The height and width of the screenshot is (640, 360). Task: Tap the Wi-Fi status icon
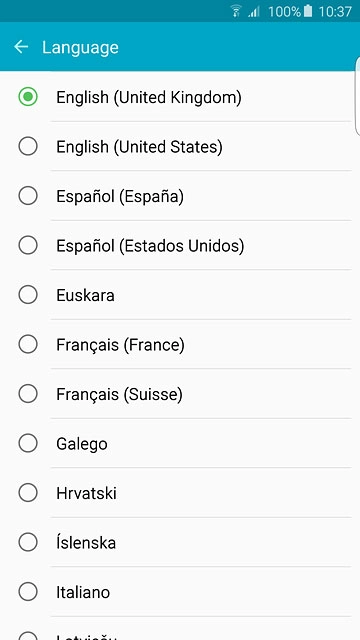point(236,11)
